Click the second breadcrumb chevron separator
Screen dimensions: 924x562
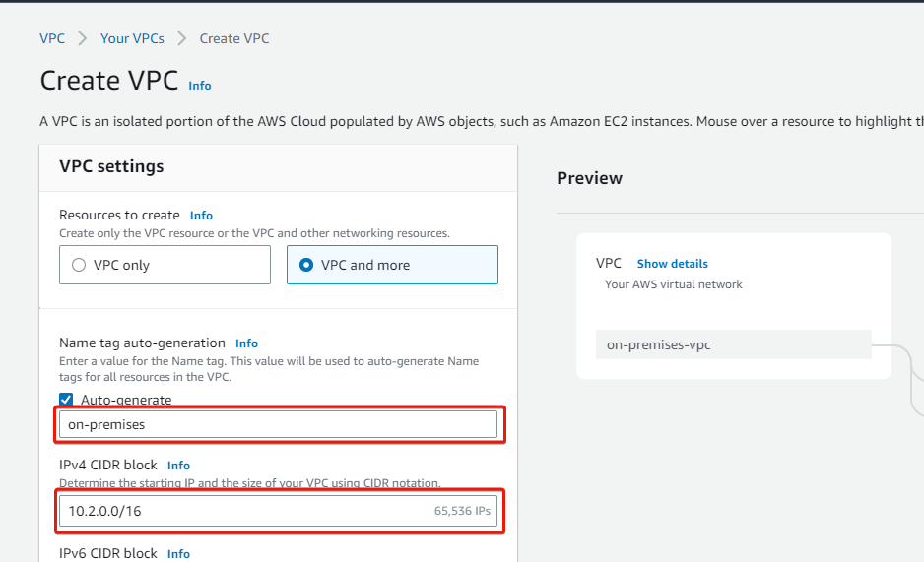[182, 38]
